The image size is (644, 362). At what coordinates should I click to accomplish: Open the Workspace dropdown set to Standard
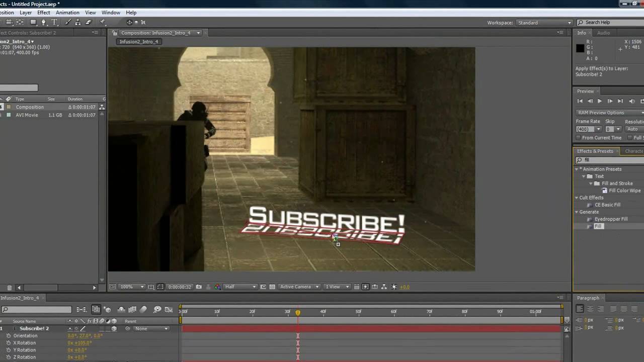(544, 23)
